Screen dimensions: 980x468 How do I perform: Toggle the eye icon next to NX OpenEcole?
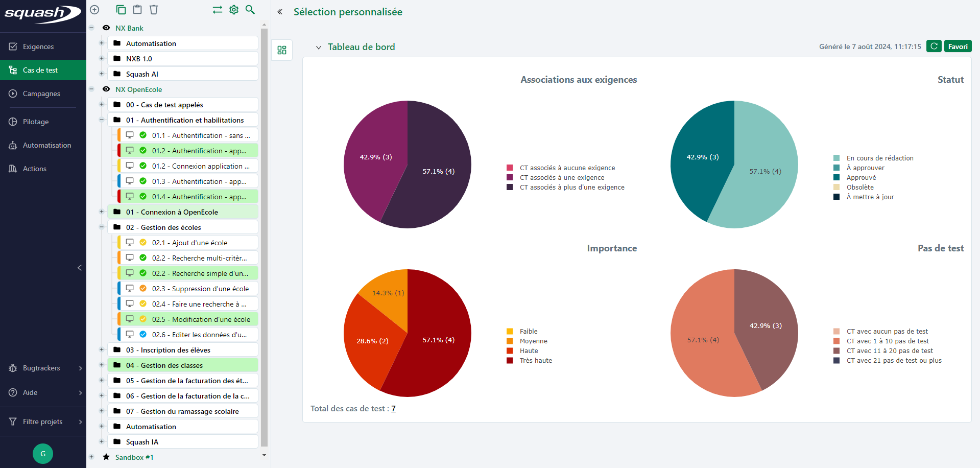click(x=106, y=89)
